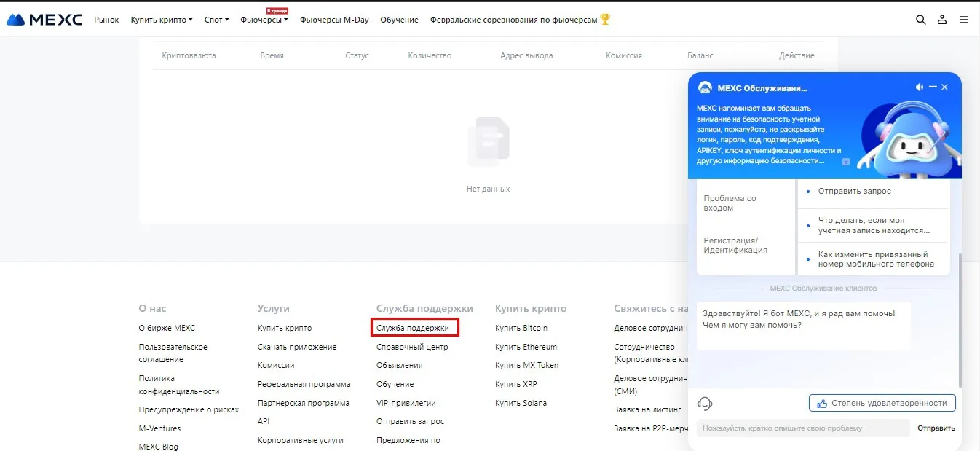Image resolution: width=980 pixels, height=451 pixels.
Task: Open Пользовательское соглашение link
Action: (173, 353)
